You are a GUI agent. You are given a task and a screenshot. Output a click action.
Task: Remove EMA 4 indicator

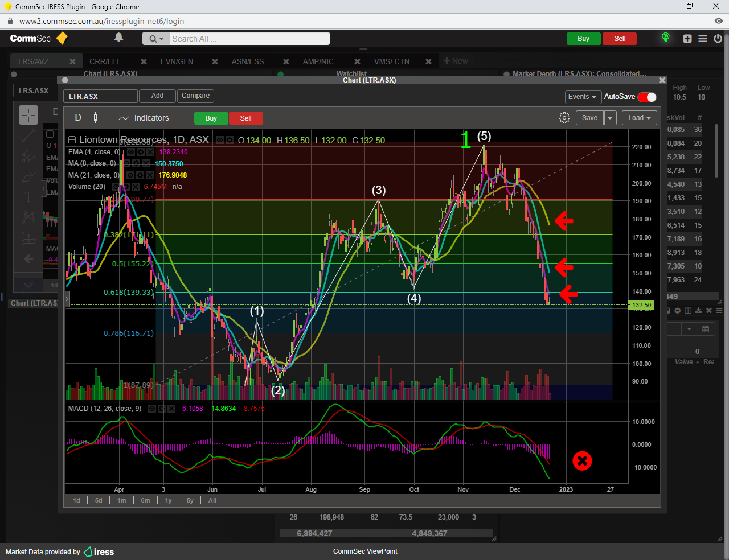150,152
